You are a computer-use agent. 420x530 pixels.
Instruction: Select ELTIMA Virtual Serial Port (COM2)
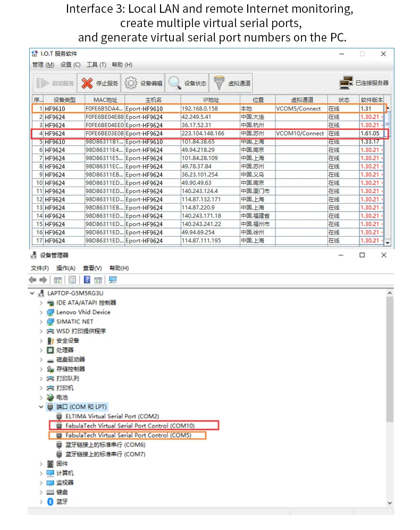point(112,416)
